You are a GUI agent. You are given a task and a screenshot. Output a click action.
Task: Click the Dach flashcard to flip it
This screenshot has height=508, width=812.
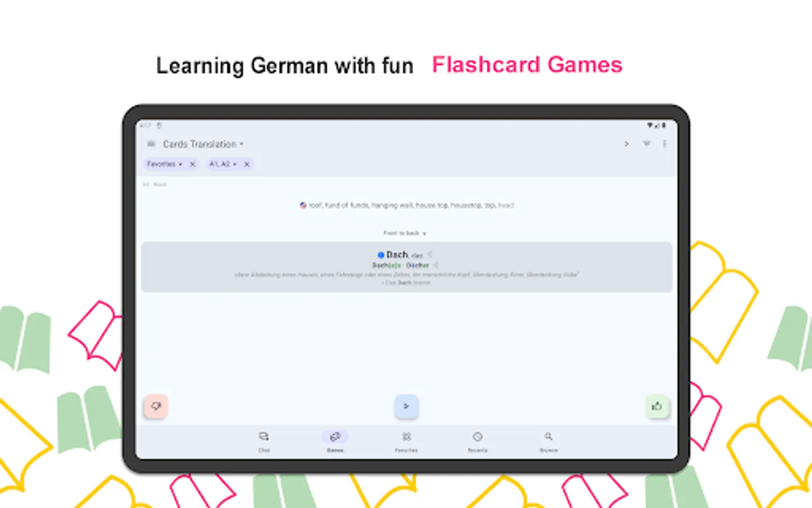click(407, 267)
